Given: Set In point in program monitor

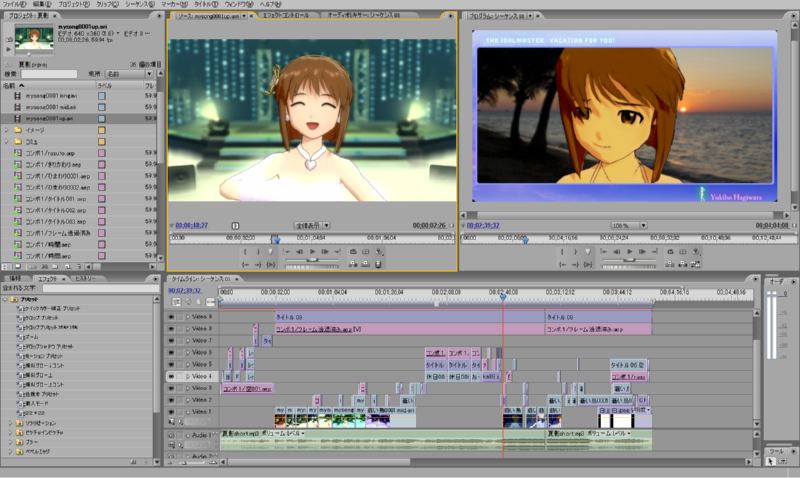Looking at the screenshot, I should pos(562,251).
